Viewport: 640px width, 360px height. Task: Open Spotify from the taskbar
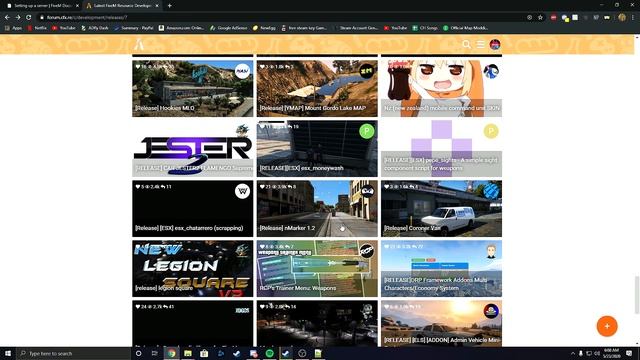click(269, 353)
